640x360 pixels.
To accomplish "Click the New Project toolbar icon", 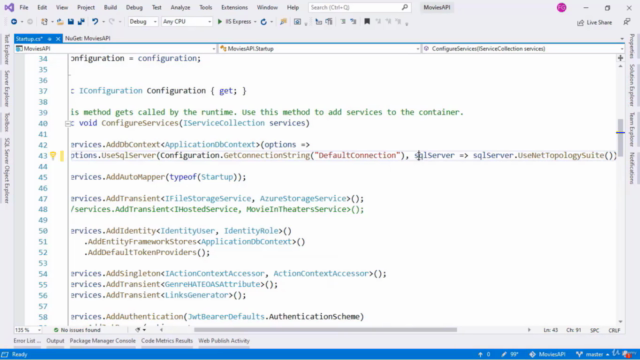I will (44, 22).
